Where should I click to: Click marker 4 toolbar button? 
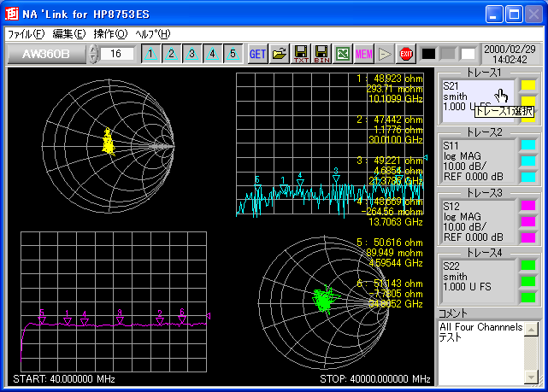213,54
